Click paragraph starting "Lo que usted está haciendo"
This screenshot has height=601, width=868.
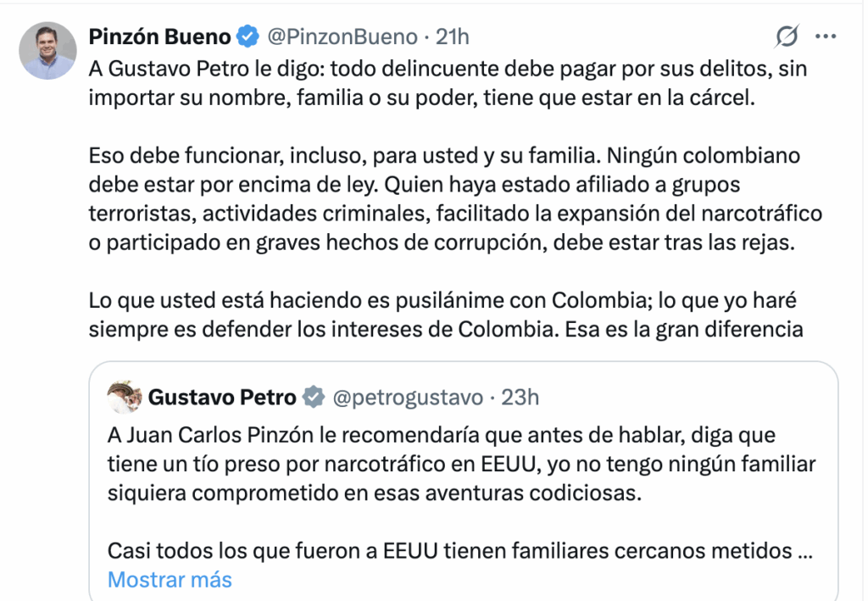click(445, 314)
